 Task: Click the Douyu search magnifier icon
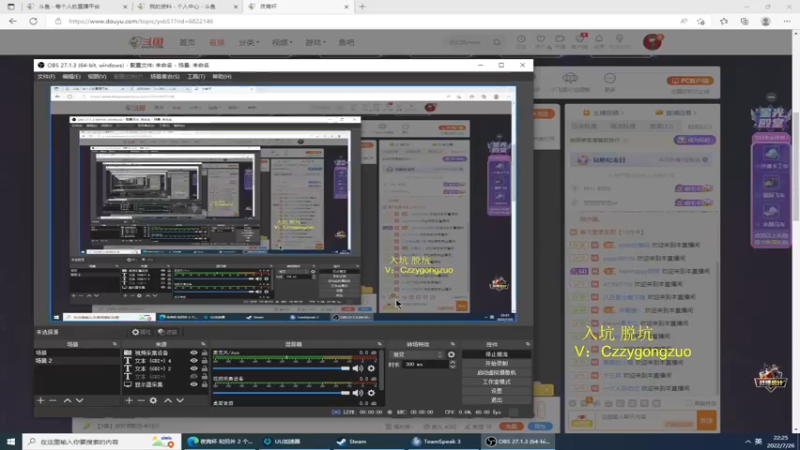click(497, 42)
